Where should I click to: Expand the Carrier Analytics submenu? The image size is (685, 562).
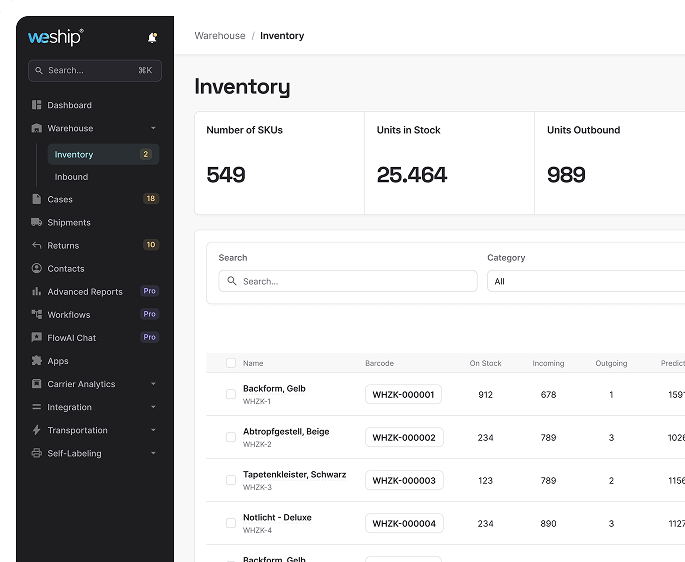[153, 384]
